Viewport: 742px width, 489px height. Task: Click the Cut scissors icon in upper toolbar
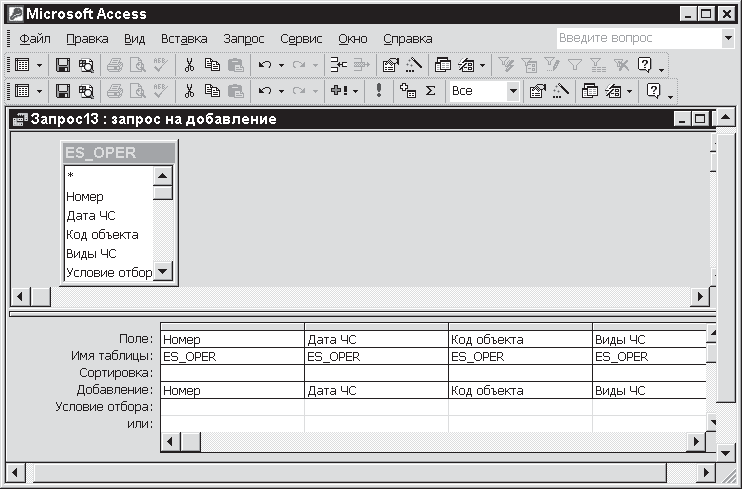pyautogui.click(x=189, y=64)
